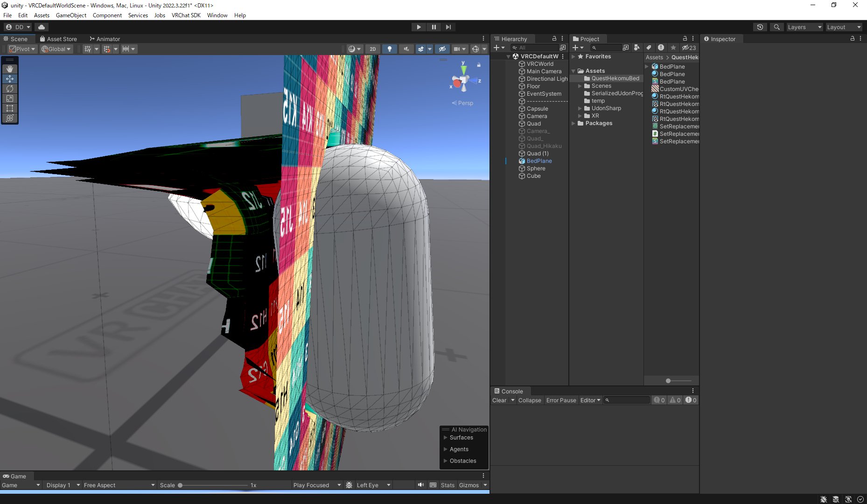The height and width of the screenshot is (504, 867).
Task: Open the Project add (+) dropdown
Action: tap(578, 48)
